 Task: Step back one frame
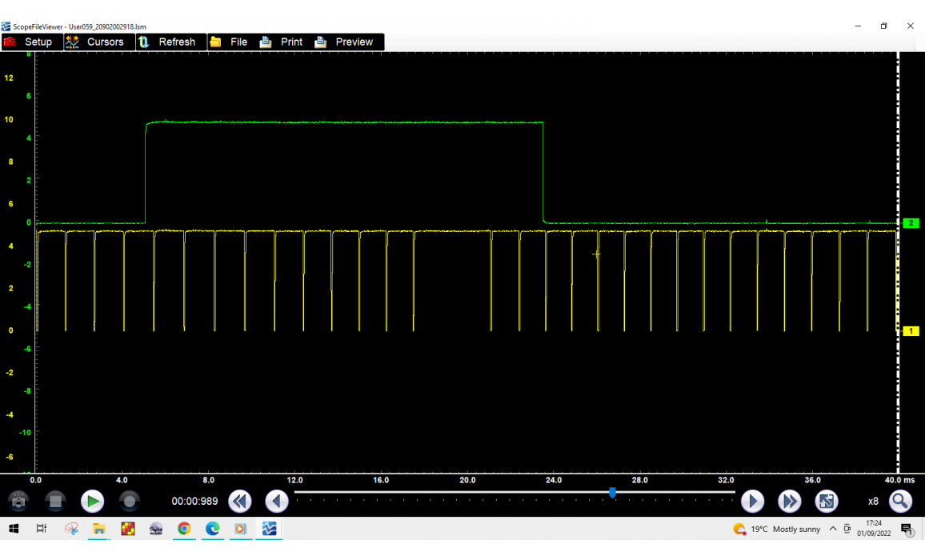click(277, 502)
